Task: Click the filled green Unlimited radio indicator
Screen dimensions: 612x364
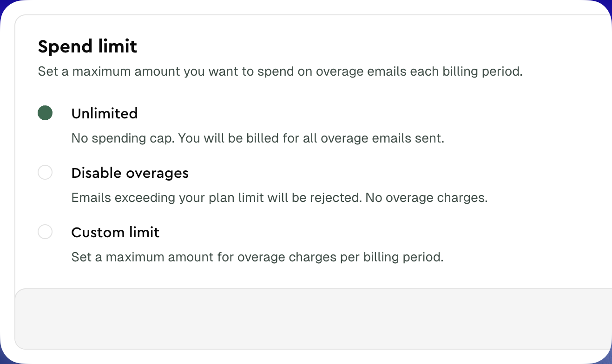Action: (45, 113)
